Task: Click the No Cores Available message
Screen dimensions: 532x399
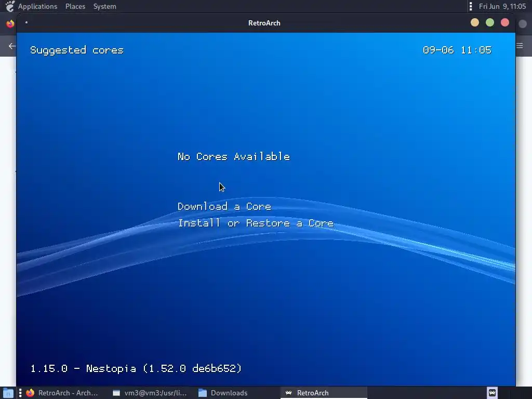Action: [x=234, y=156]
